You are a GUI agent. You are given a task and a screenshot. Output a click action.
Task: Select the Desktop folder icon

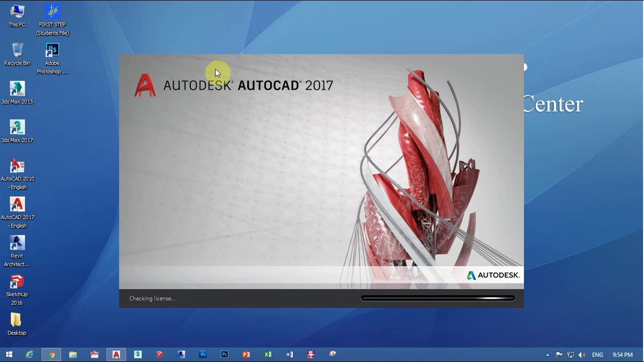click(x=17, y=324)
